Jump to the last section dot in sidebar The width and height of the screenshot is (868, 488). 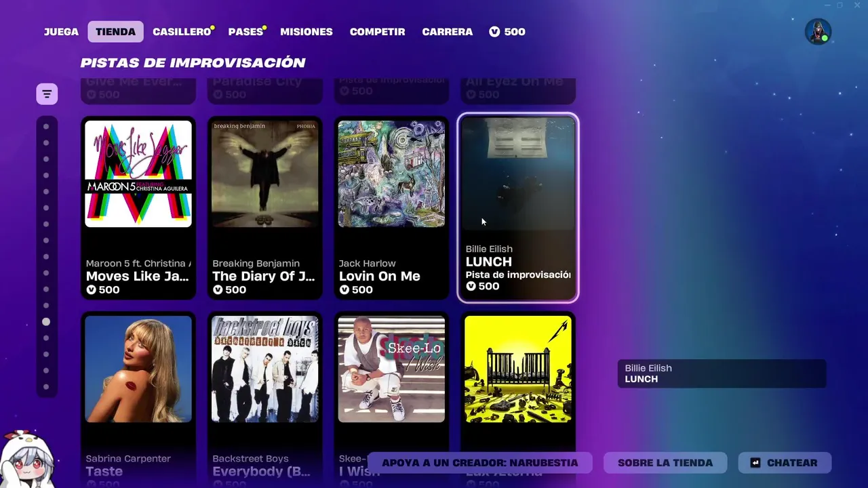(x=46, y=387)
